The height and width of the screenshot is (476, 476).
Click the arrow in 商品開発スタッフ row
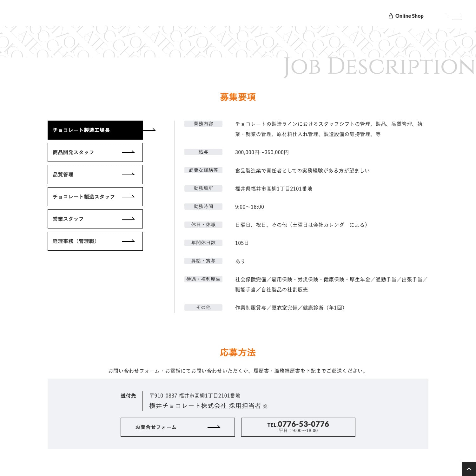pyautogui.click(x=128, y=152)
